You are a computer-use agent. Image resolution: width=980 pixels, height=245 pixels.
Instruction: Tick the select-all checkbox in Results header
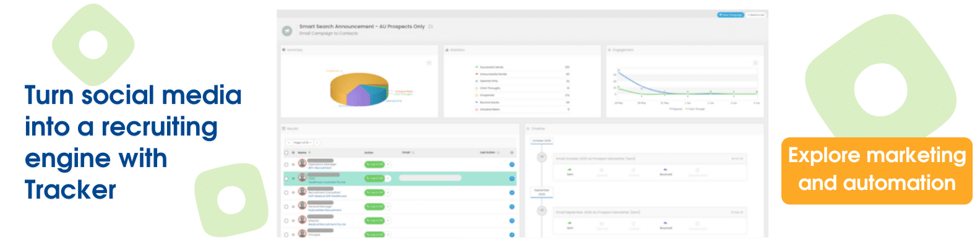tap(286, 152)
